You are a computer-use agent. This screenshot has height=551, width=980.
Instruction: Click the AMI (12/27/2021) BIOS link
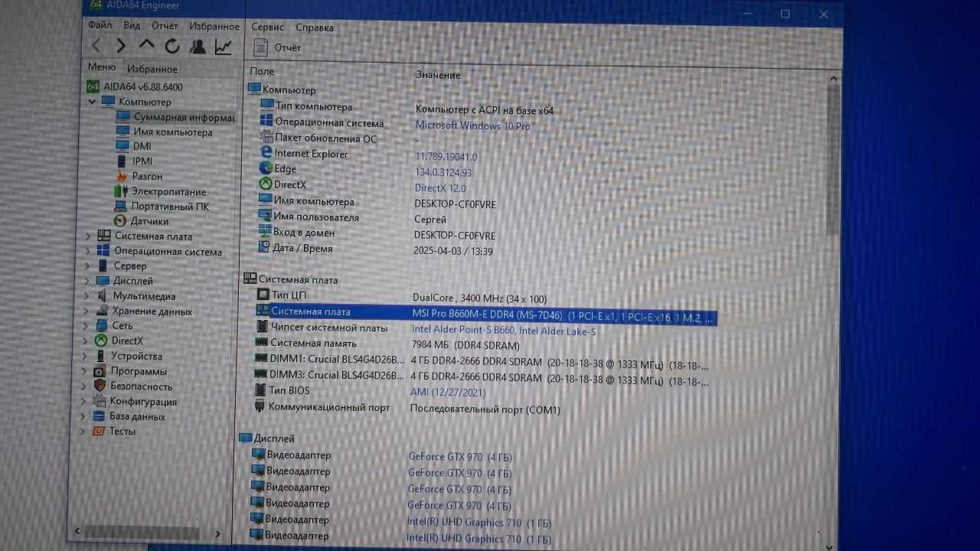448,393
